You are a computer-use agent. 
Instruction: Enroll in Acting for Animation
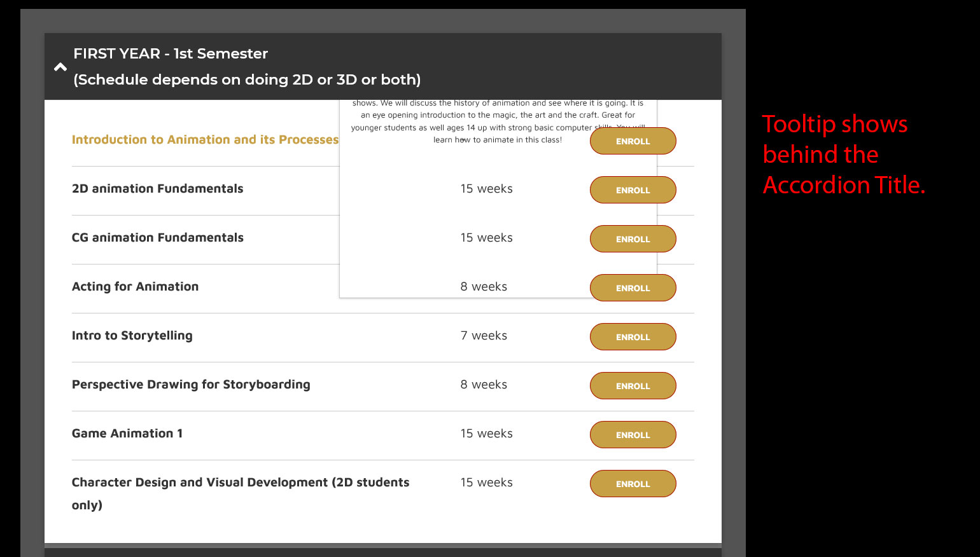(633, 288)
